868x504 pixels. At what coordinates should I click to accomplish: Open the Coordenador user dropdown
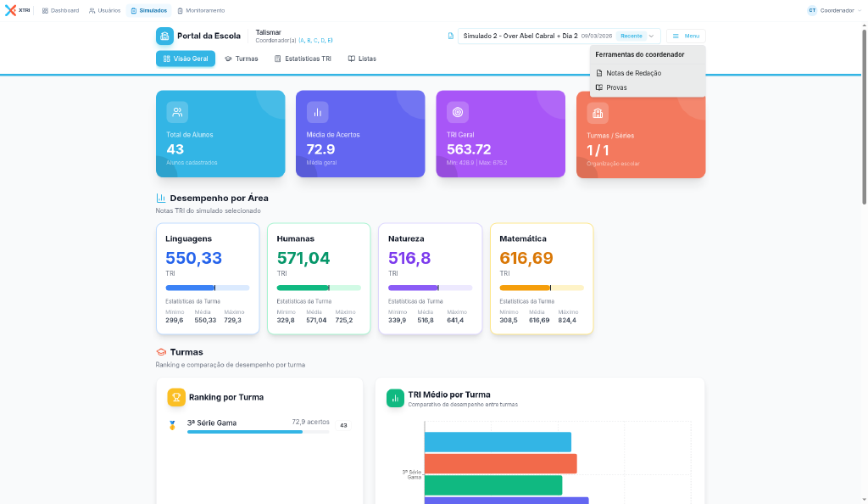coord(834,10)
